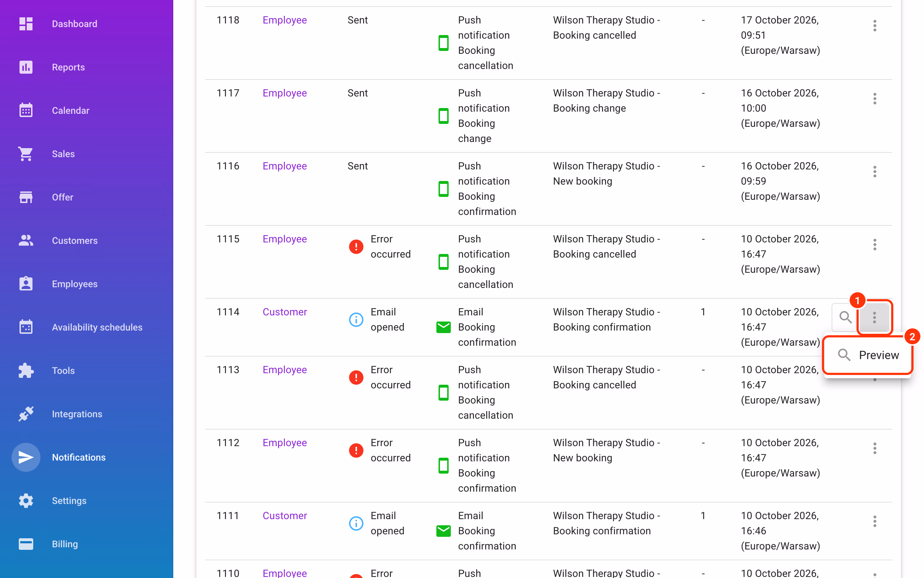Open Sales cart icon in sidebar
This screenshot has height=578, width=924.
point(26,154)
